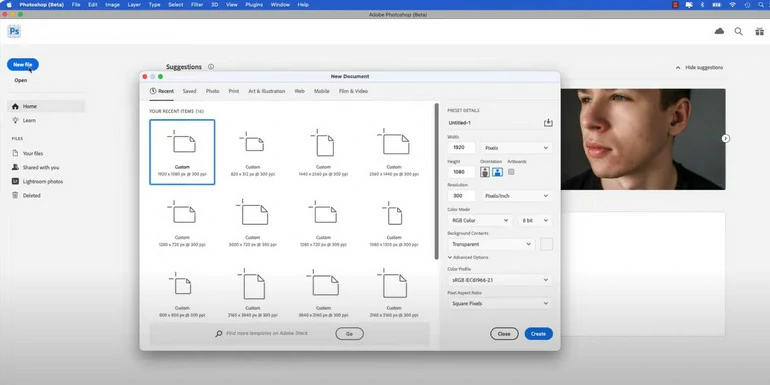The image size is (770, 385).
Task: Enable the Artboards checkbox
Action: 511,172
